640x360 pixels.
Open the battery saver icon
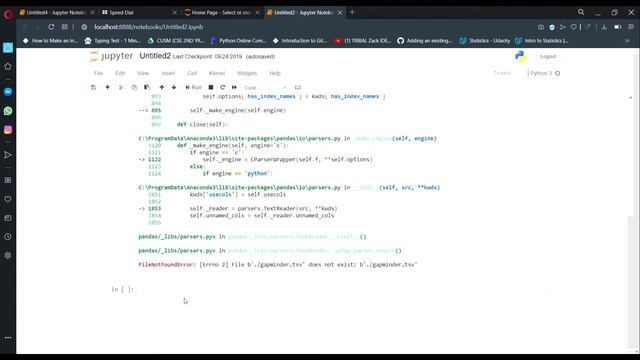tap(618, 27)
